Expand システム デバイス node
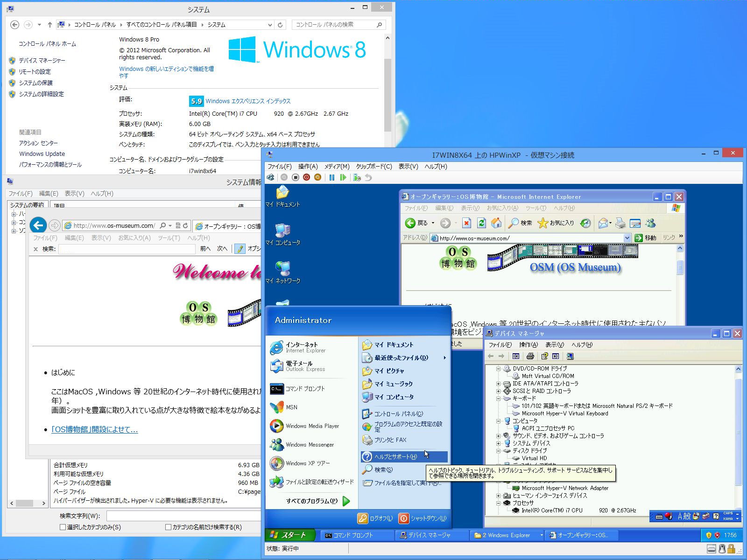 pyautogui.click(x=498, y=443)
